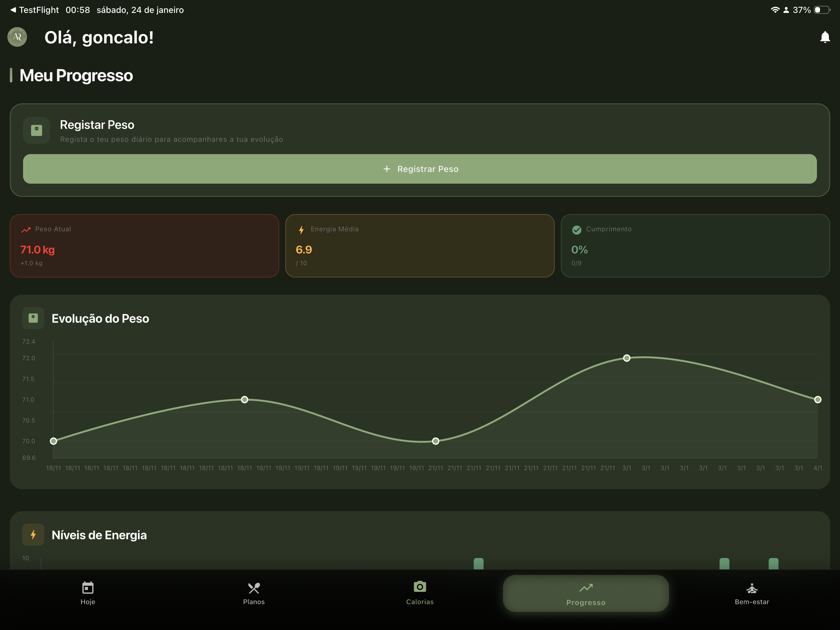Tap the 0/9 compliance count
Viewport: 840px width, 630px height.
(x=576, y=263)
